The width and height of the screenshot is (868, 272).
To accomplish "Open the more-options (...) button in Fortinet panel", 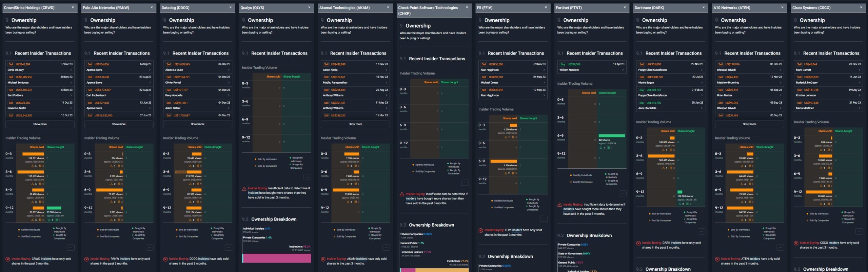I will pos(623,193).
